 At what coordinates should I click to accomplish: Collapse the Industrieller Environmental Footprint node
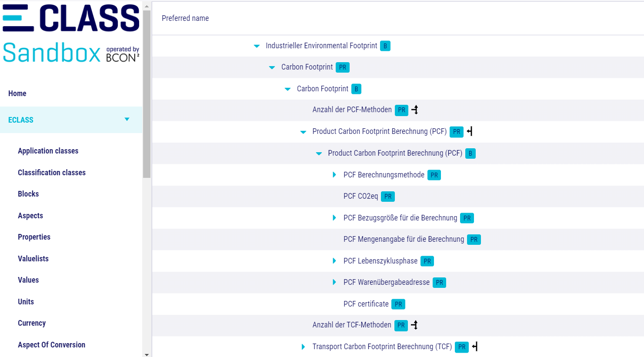coord(257,46)
